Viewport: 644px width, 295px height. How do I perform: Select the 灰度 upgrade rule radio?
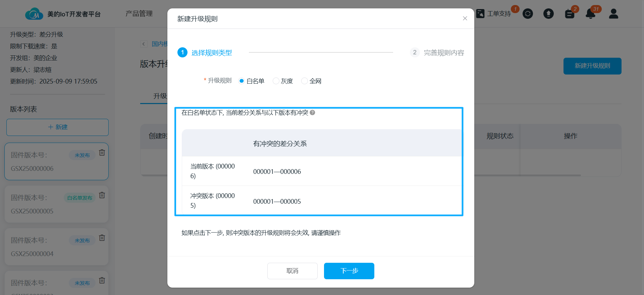click(276, 81)
